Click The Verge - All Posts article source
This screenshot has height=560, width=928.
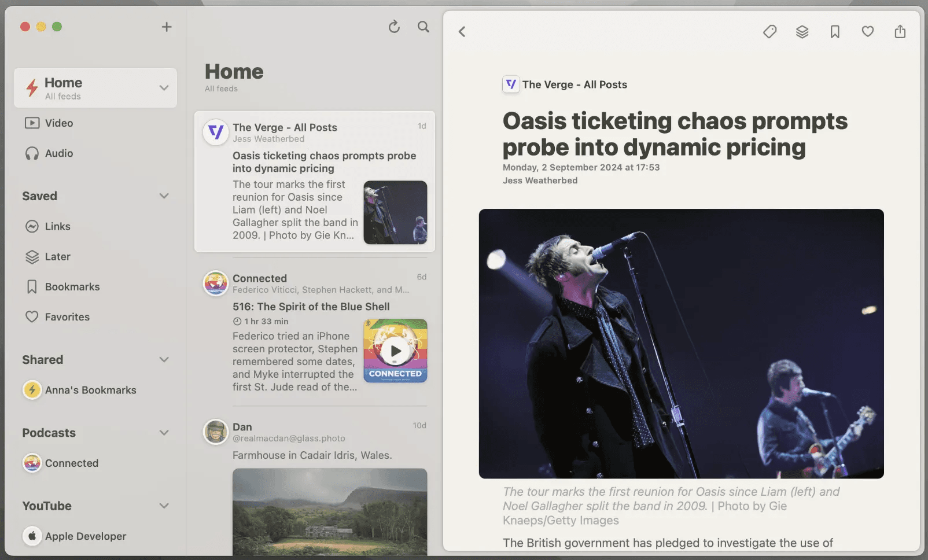coord(574,84)
